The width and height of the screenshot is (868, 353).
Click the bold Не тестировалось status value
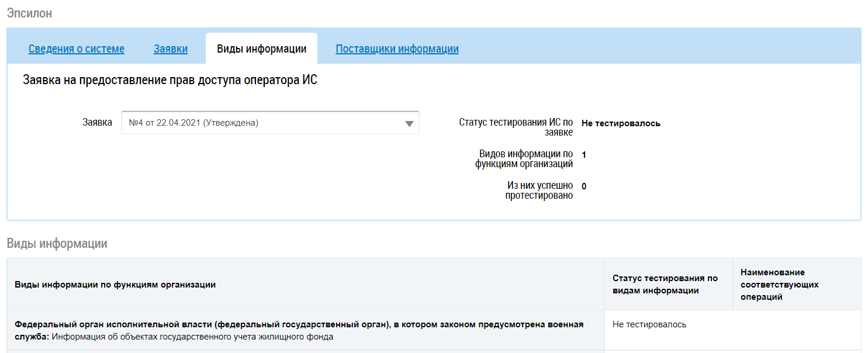click(x=621, y=123)
